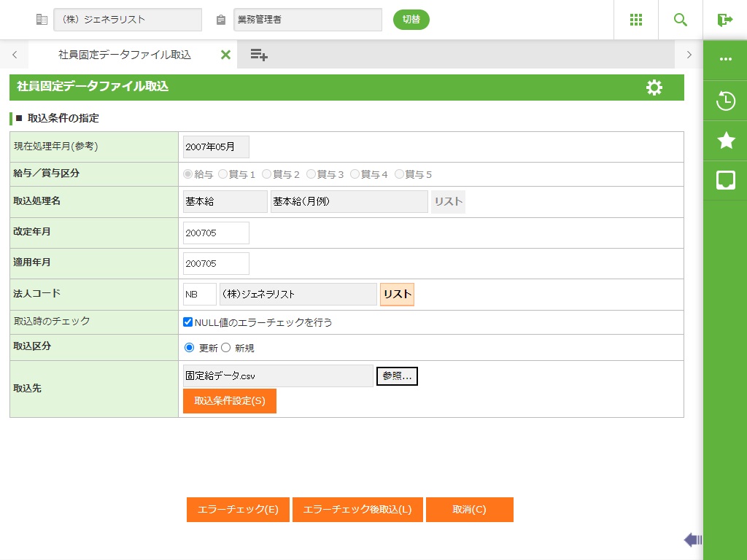Select the 更新 radio button
The height and width of the screenshot is (560, 747).
tap(190, 348)
